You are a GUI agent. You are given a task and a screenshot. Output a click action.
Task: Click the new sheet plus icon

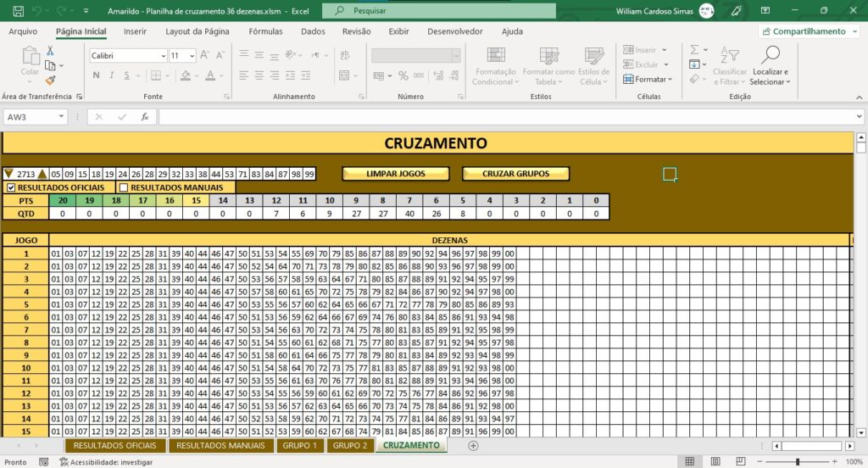point(473,446)
